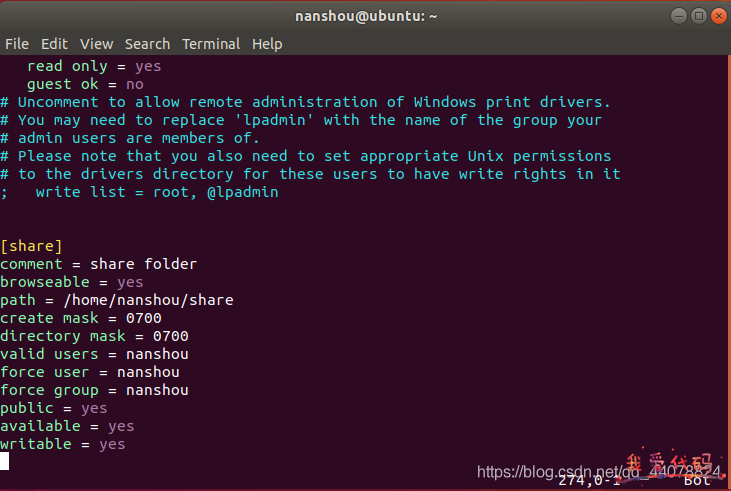Viewport: 731px width, 491px height.
Task: Open the Help menu
Action: [x=267, y=44]
